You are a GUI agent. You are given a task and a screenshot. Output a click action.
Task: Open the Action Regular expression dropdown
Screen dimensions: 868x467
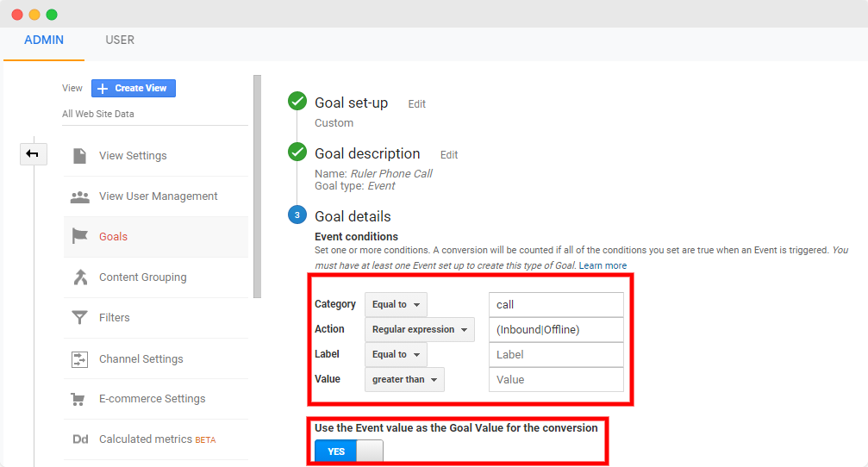pyautogui.click(x=420, y=329)
